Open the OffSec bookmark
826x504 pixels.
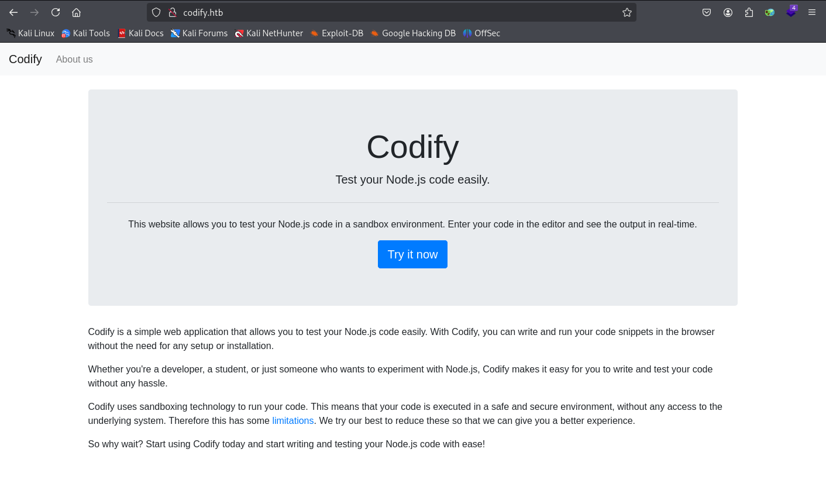point(481,33)
